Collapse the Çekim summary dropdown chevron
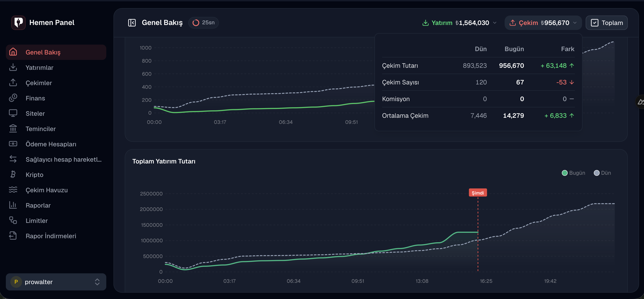The image size is (644, 299). (x=575, y=23)
